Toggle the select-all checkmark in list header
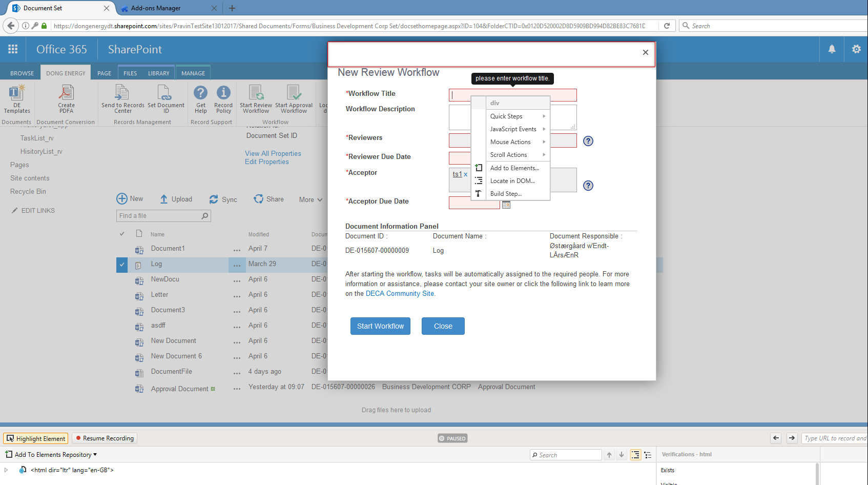Screen dimensions: 868x485 pos(122,234)
